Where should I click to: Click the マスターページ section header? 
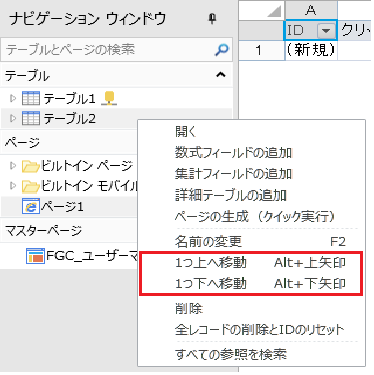click(69, 230)
